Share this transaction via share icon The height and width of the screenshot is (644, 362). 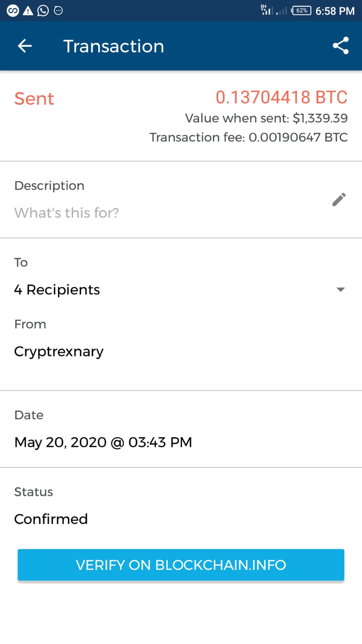point(340,46)
